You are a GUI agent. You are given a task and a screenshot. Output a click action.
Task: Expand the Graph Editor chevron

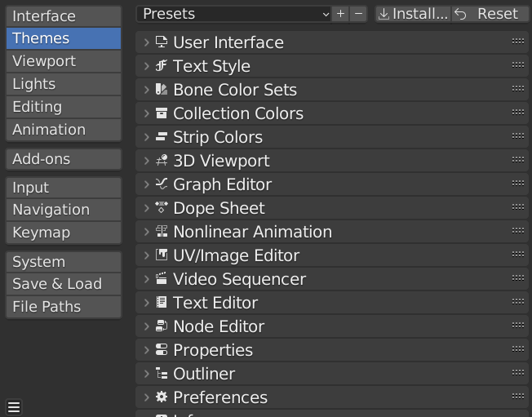[147, 184]
